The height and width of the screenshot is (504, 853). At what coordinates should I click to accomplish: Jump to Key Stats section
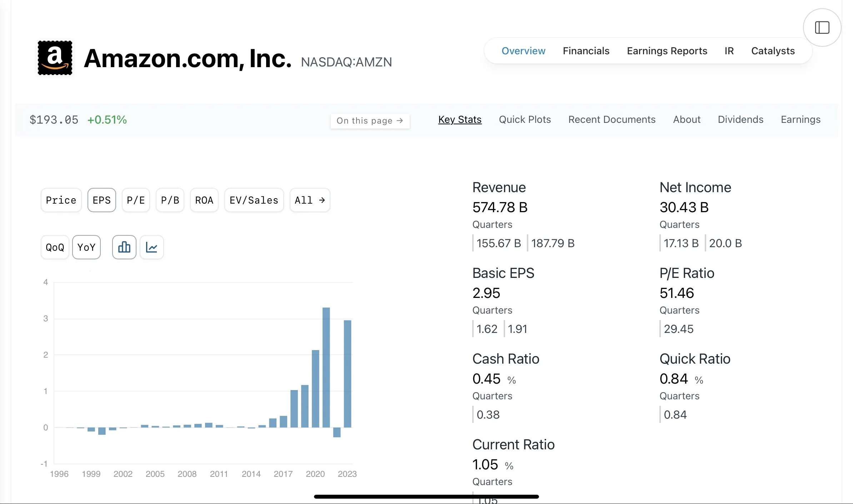[x=460, y=119]
